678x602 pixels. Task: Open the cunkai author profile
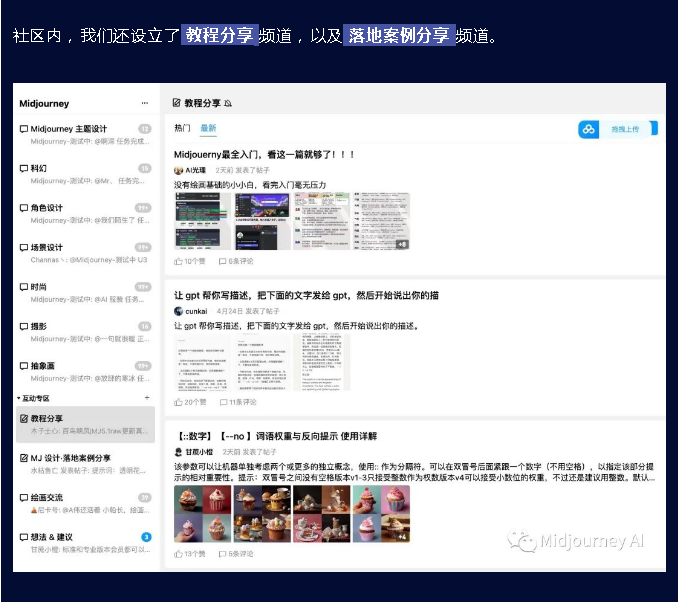tap(196, 311)
